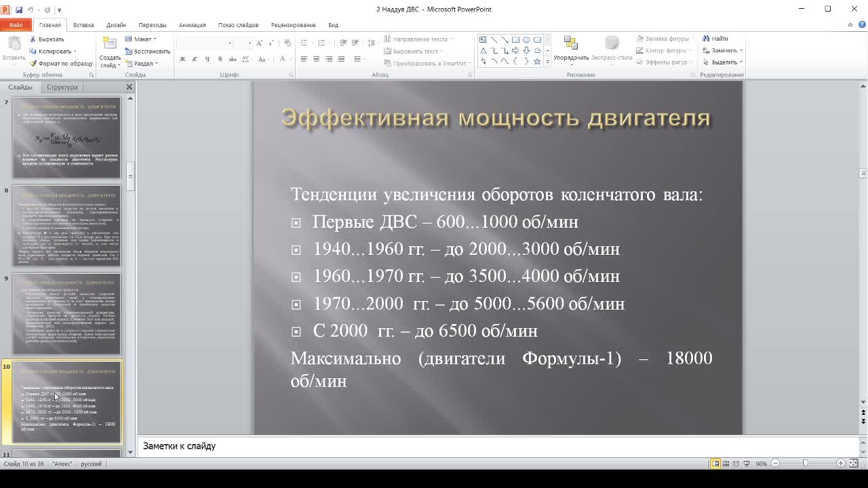
Task: Open the font name combo box
Action: coord(205,43)
